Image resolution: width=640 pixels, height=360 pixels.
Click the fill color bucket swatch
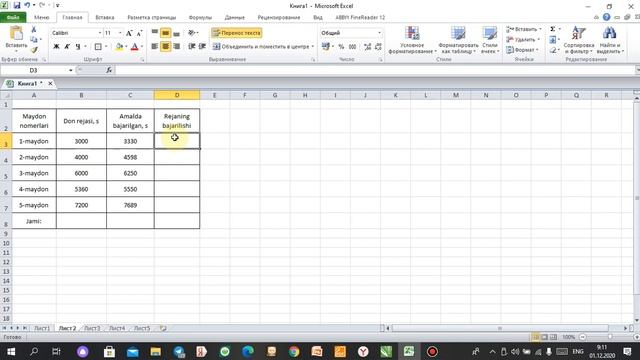(119, 47)
